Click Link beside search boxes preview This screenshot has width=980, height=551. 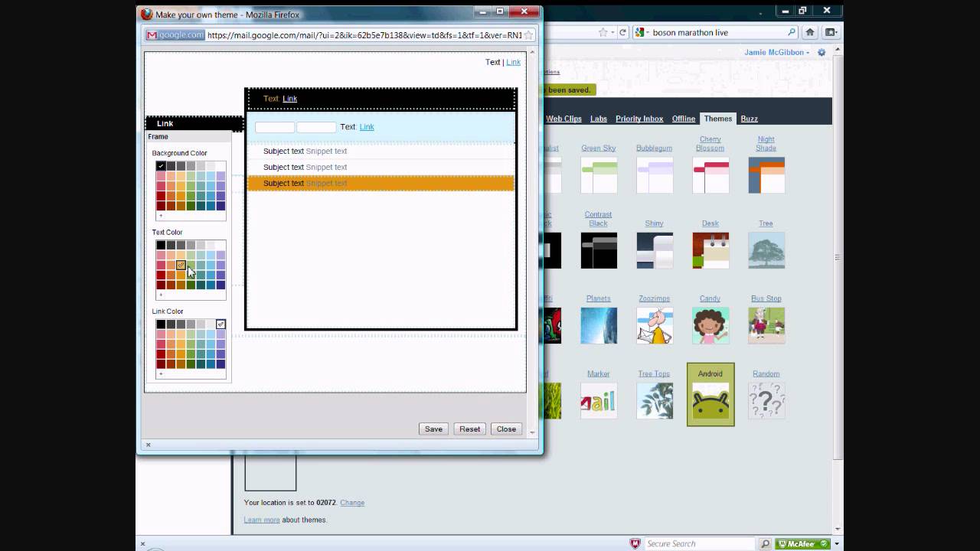point(367,126)
